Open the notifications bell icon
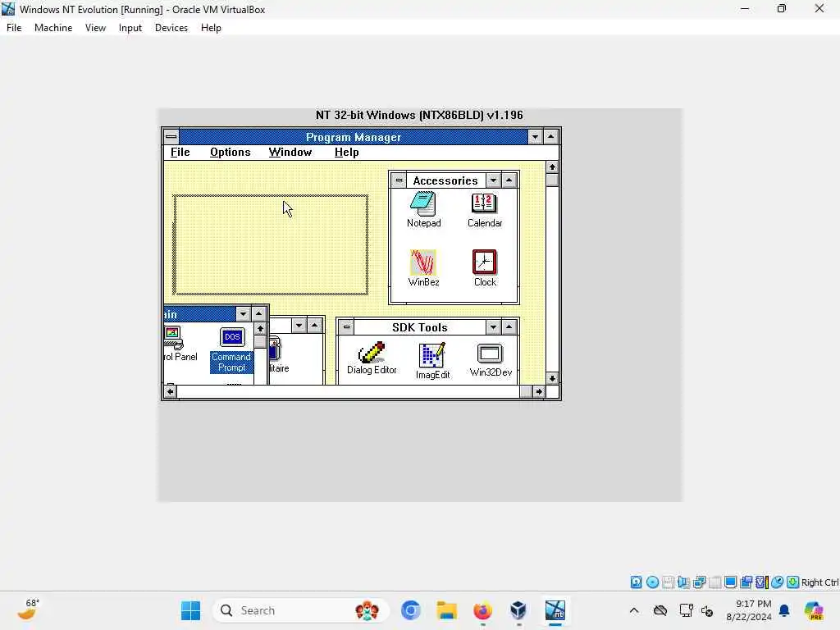 tap(784, 610)
